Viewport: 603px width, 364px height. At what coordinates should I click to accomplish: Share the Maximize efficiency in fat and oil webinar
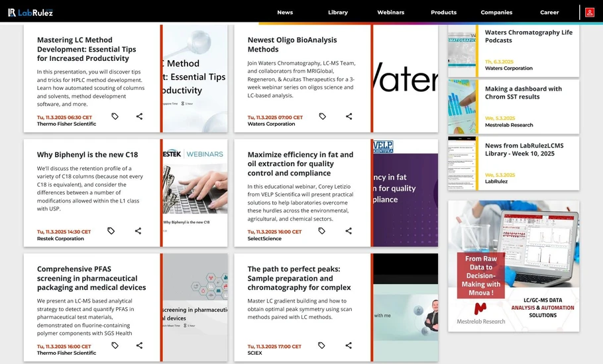349,231
